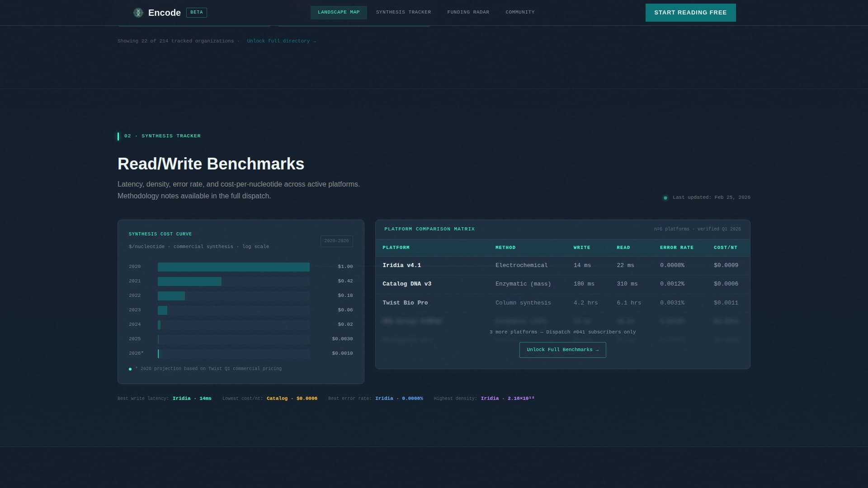Click the Platform Comparison Matrix title
Image resolution: width=868 pixels, height=488 pixels.
[429, 229]
